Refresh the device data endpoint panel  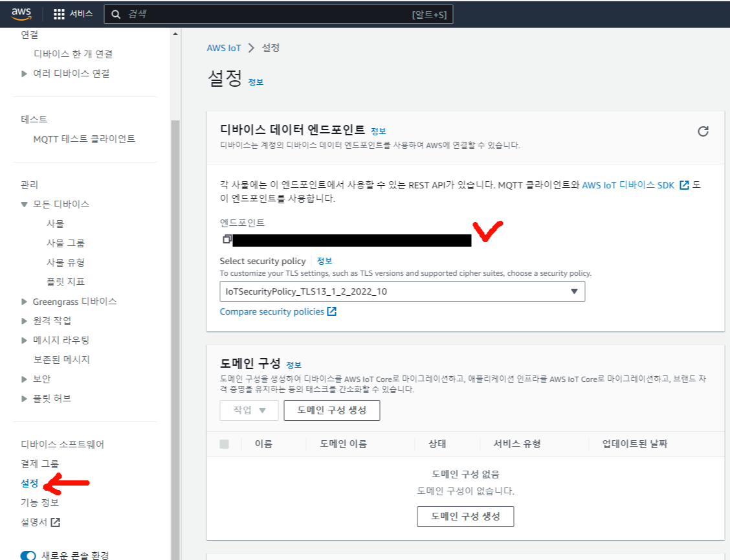click(703, 131)
